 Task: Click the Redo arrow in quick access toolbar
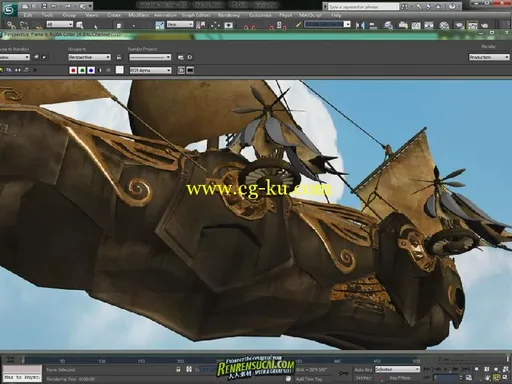(x=68, y=6)
